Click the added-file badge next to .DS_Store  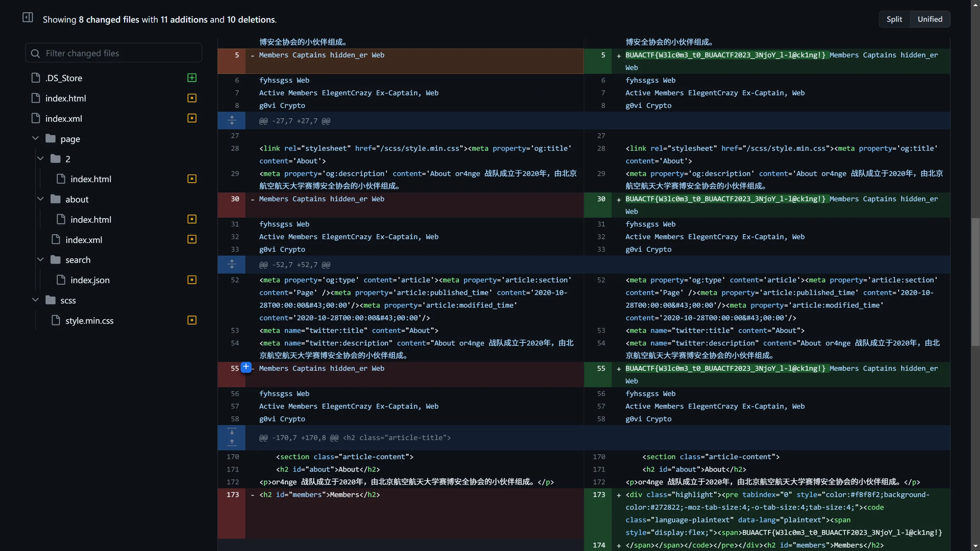pyautogui.click(x=192, y=78)
